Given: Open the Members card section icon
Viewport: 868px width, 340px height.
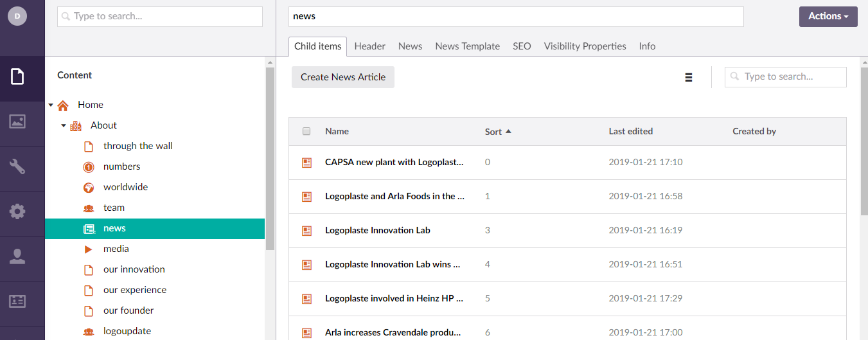Looking at the screenshot, I should [17, 301].
